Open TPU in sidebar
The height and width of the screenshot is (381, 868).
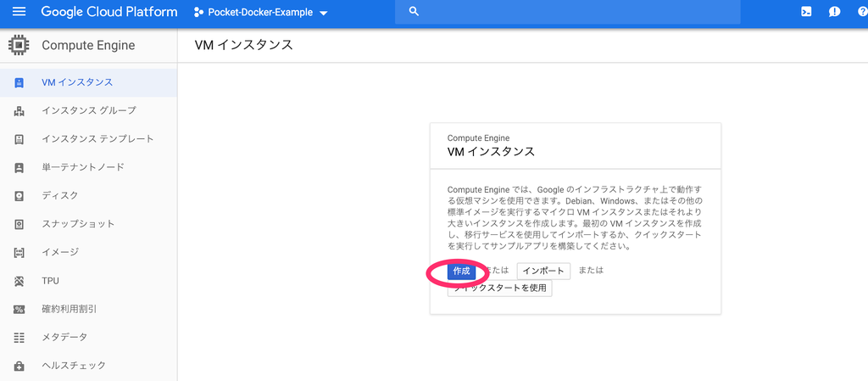click(x=88, y=281)
